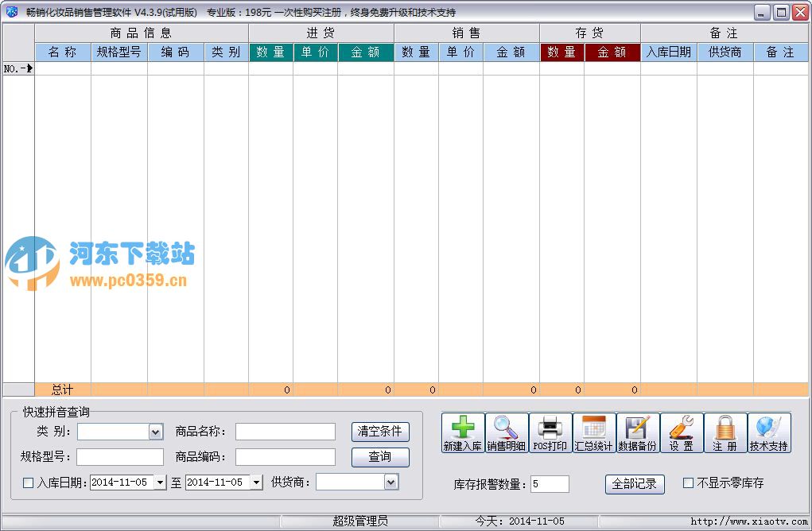The height and width of the screenshot is (531, 812).
Task: Open 汇总统计 summary statistics
Action: (592, 432)
